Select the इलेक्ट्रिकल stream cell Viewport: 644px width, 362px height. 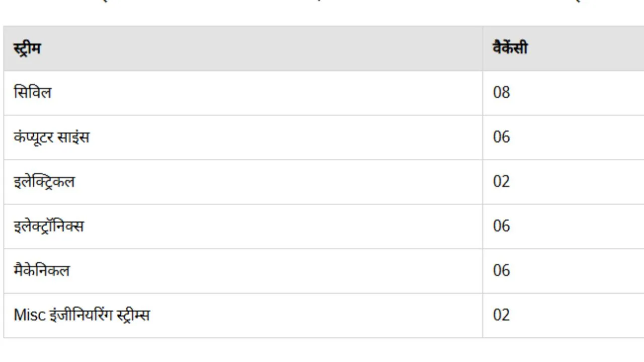[243, 182]
